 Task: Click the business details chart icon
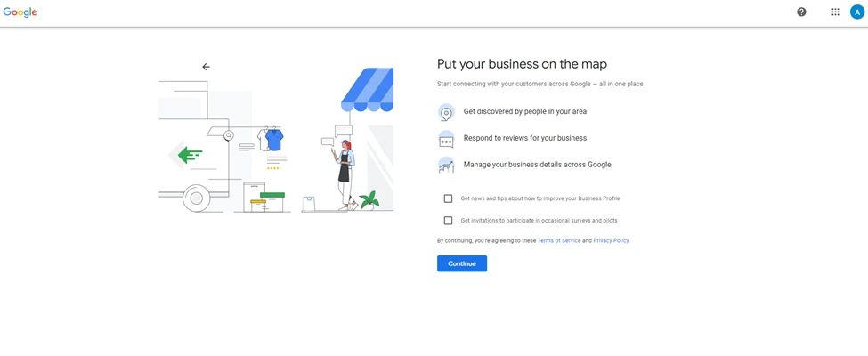click(446, 165)
